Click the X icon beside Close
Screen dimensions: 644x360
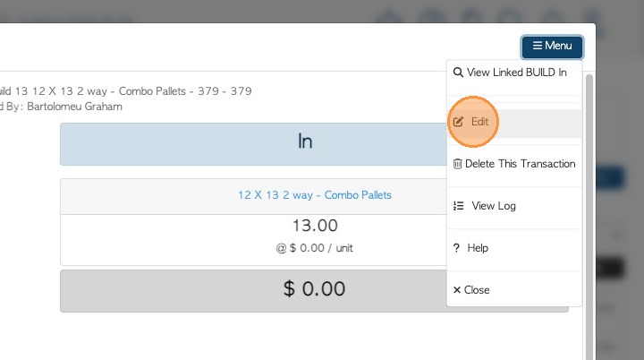pyautogui.click(x=457, y=290)
